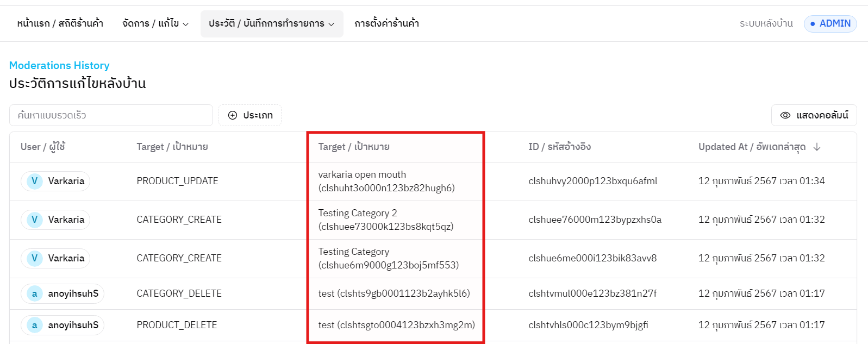Click the avatar icon in PRODUCT_DELETE row
Viewport: 868px width, 344px height.
pyautogui.click(x=34, y=326)
